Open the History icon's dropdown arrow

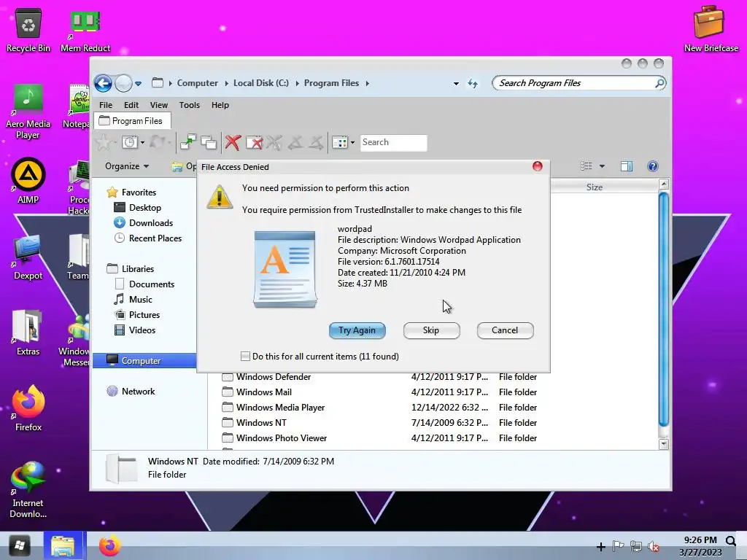[x=142, y=142]
